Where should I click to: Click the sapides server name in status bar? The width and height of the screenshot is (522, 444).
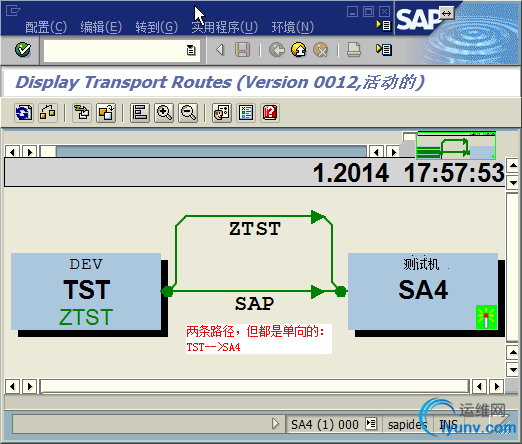(x=407, y=425)
